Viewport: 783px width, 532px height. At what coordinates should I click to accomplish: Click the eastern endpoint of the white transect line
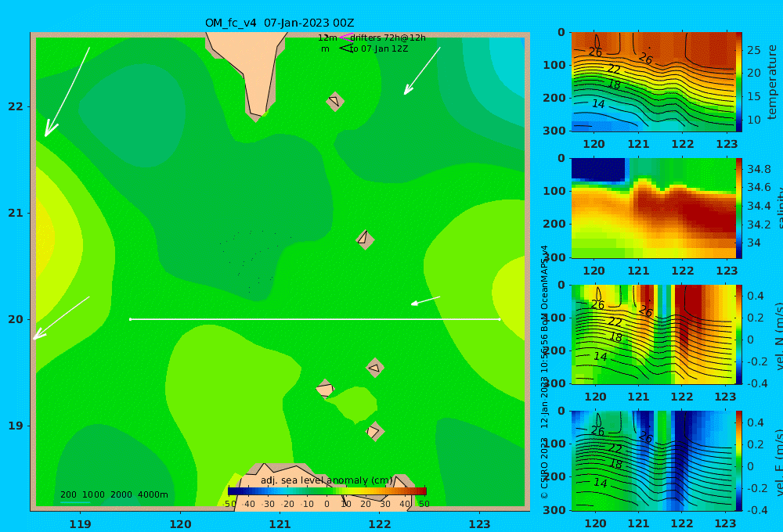coord(500,319)
